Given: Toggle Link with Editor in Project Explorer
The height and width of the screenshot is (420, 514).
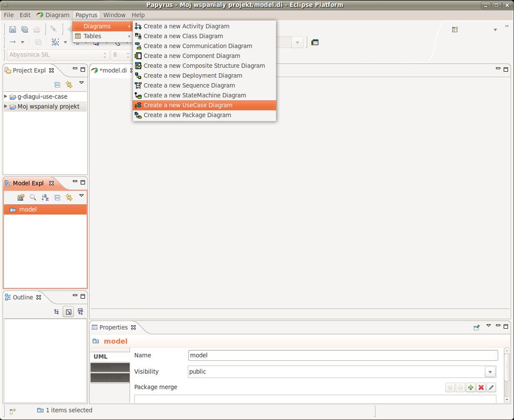Looking at the screenshot, I should (69, 84).
